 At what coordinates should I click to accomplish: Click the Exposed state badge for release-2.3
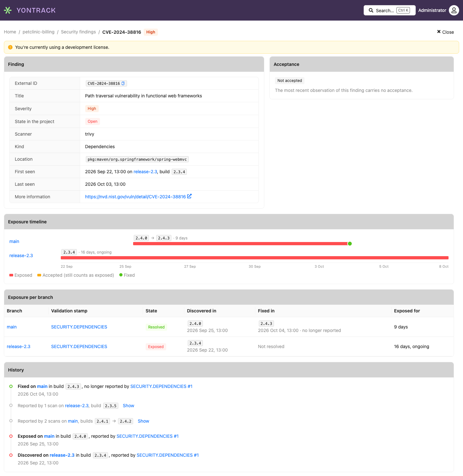[156, 347]
